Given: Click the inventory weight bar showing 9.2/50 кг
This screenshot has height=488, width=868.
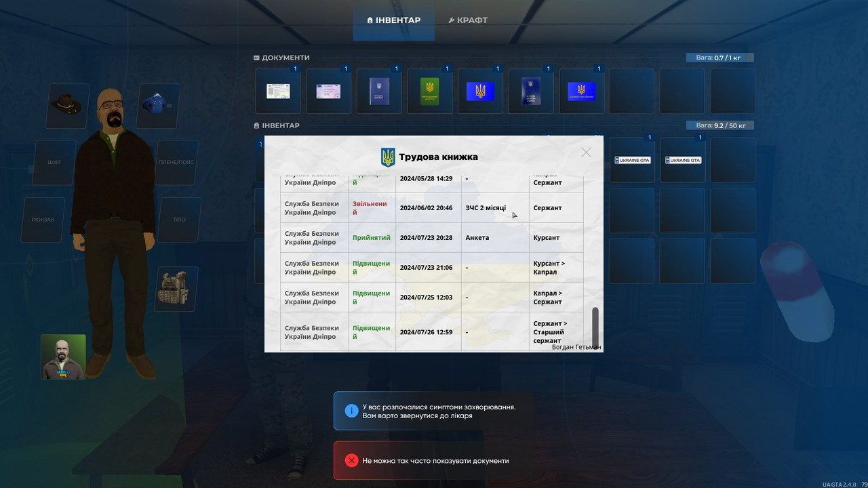Looking at the screenshot, I should tap(719, 125).
